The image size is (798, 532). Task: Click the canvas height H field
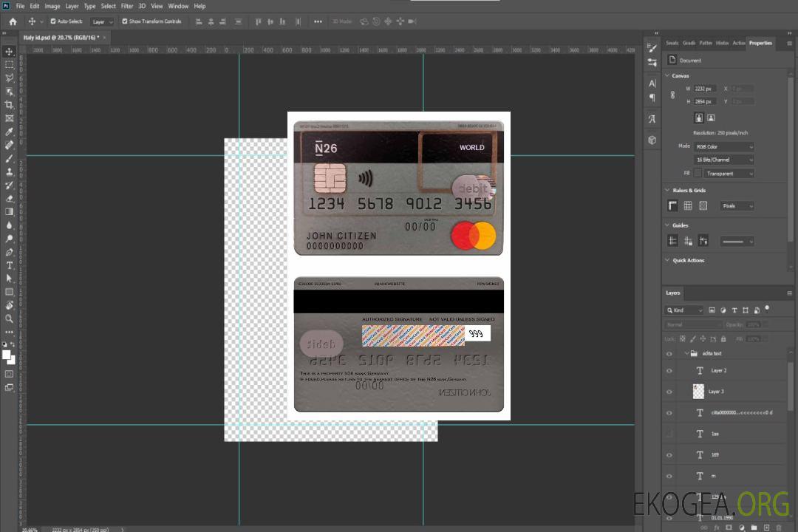click(x=705, y=102)
